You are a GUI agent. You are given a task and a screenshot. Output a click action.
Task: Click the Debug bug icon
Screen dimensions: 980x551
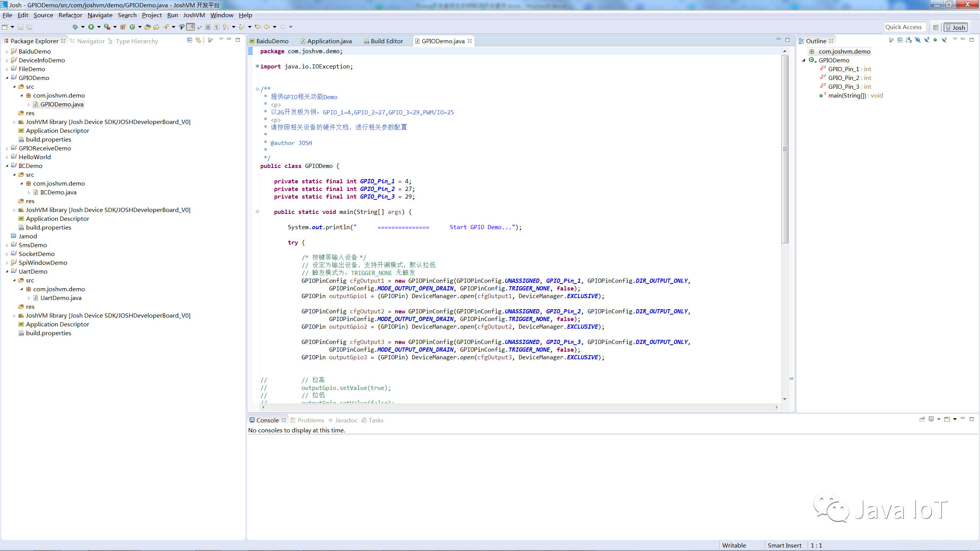(75, 27)
